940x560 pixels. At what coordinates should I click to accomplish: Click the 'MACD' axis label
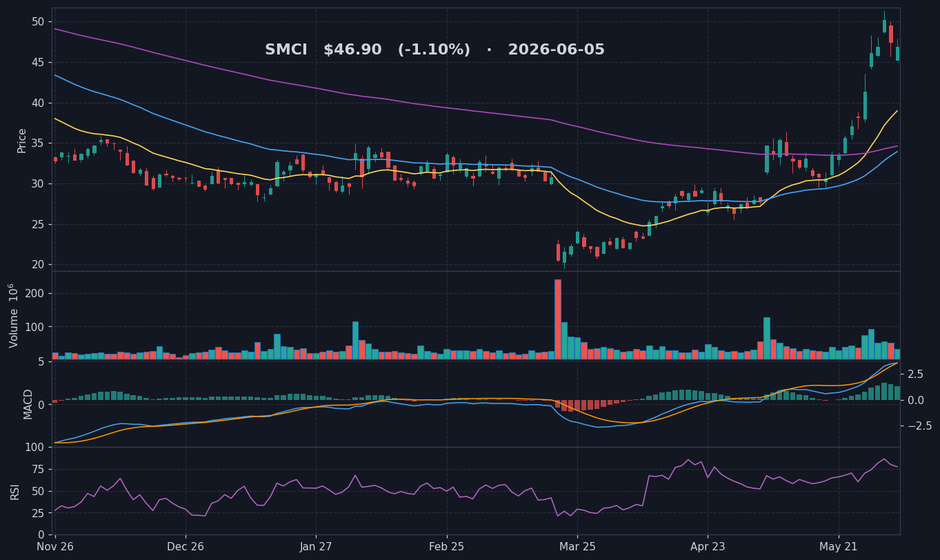click(28, 404)
